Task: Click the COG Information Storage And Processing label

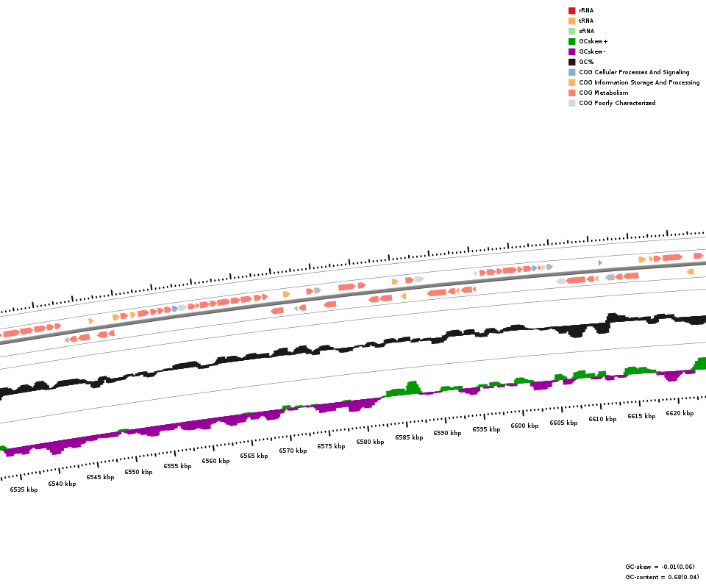Action: (x=639, y=82)
